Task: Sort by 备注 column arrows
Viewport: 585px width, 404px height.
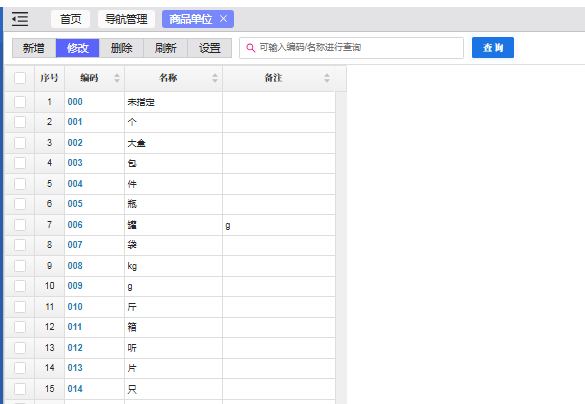Action: tap(327, 78)
